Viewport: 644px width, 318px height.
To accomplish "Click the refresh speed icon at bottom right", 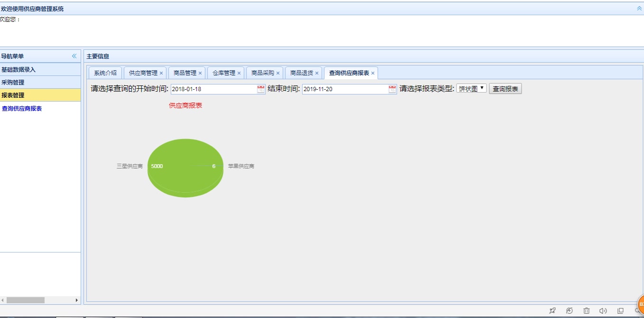I will pyautogui.click(x=569, y=310).
